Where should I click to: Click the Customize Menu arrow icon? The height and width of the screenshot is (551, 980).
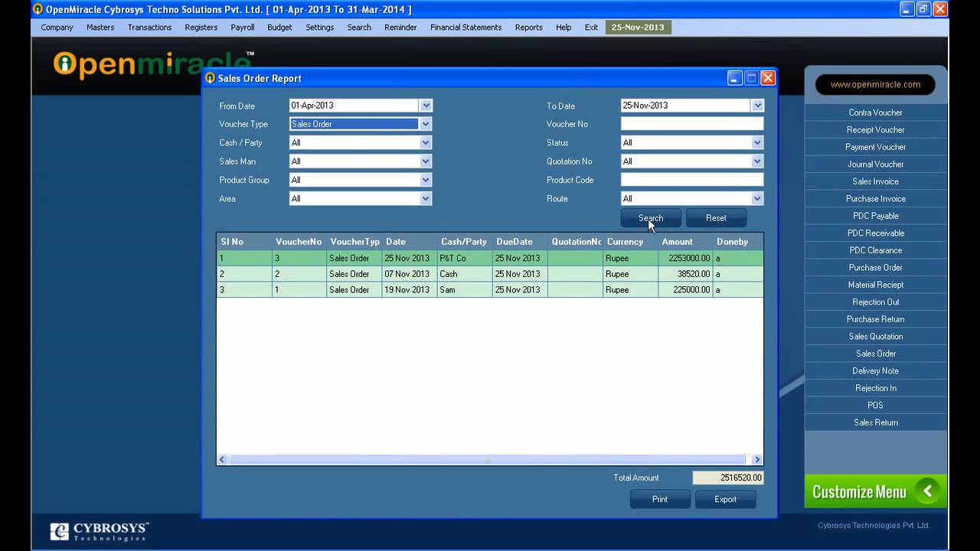click(927, 491)
